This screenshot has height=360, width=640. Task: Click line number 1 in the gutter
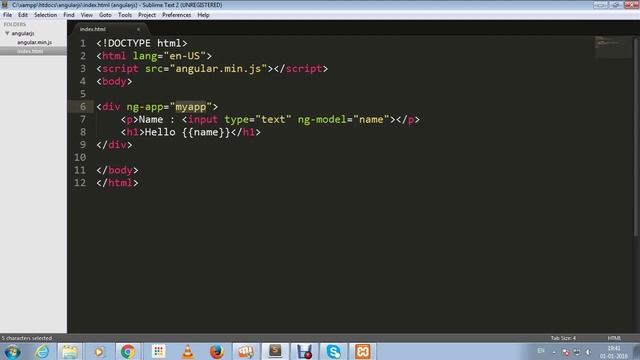(83, 43)
